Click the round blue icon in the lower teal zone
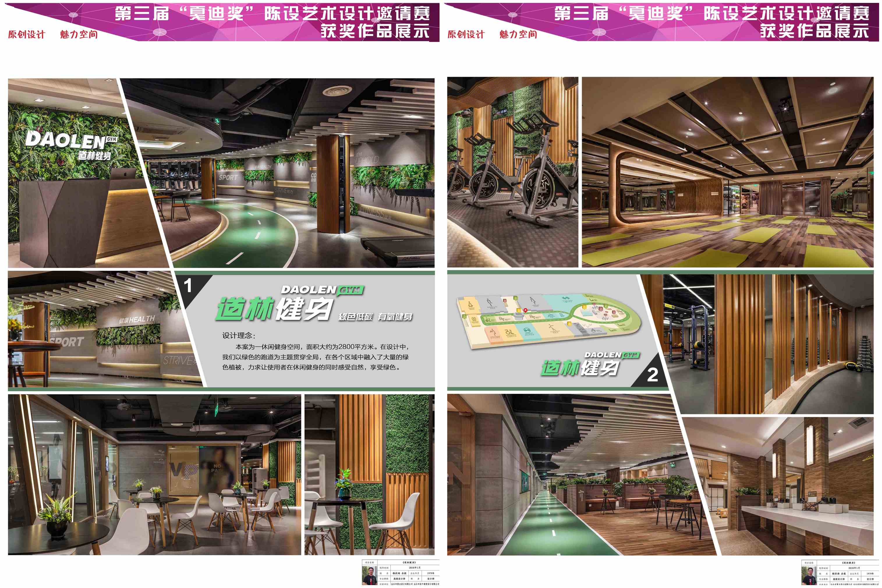Screen dimensions: 882x588 527,330
